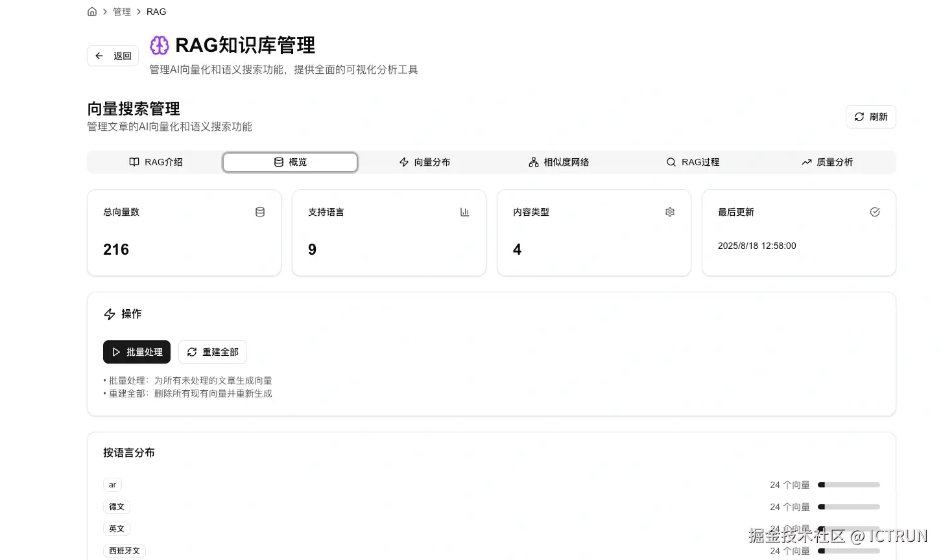Click the 24 个向量 count for 德文
Screen dimensions: 943x560
tap(790, 507)
